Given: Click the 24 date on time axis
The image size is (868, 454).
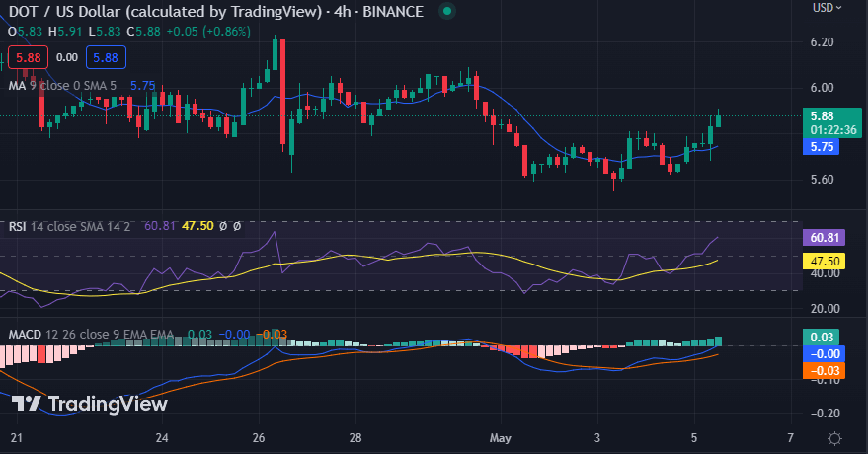Looking at the screenshot, I should (162, 438).
